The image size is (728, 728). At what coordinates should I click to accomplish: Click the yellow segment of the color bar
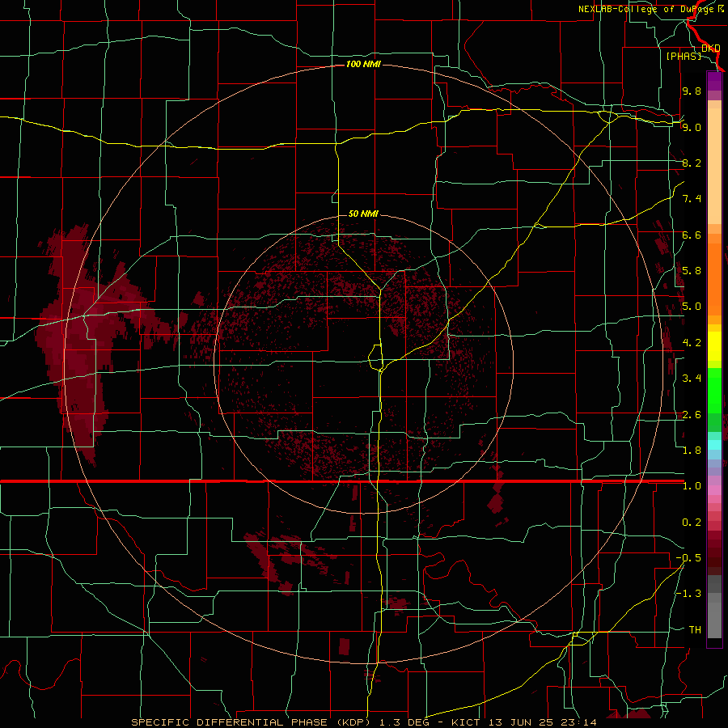pyautogui.click(x=714, y=346)
